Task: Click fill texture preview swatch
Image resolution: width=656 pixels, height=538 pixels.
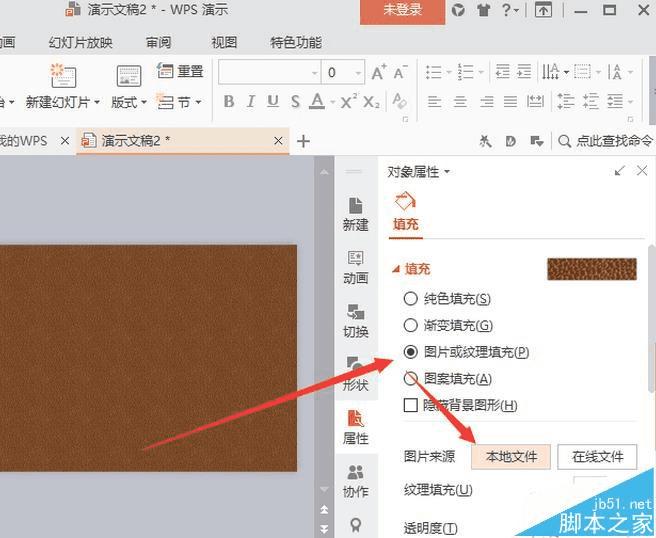Action: [x=592, y=269]
